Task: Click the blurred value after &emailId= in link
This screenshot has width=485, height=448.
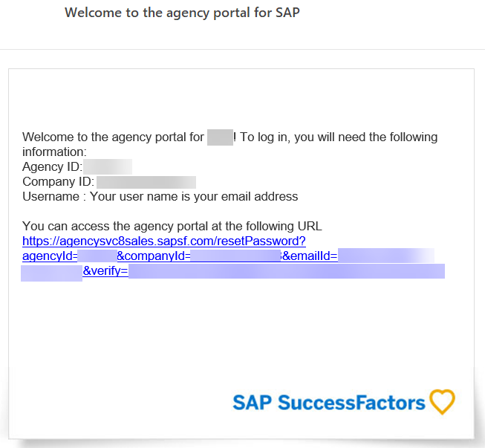Action: 386,256
